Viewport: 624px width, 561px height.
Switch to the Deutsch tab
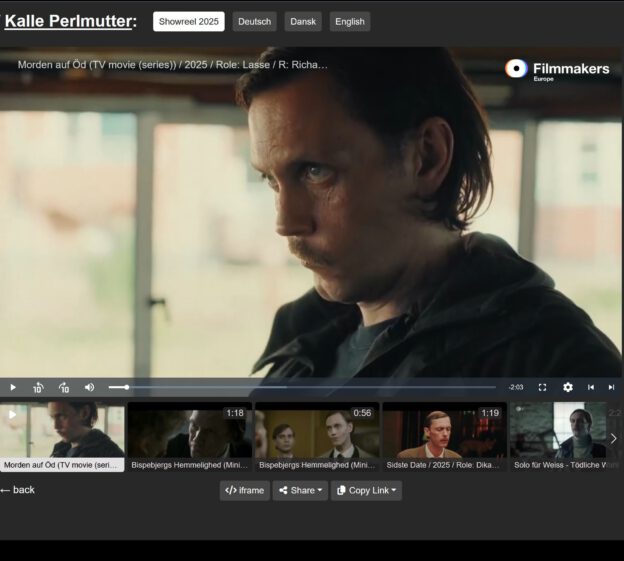[254, 21]
